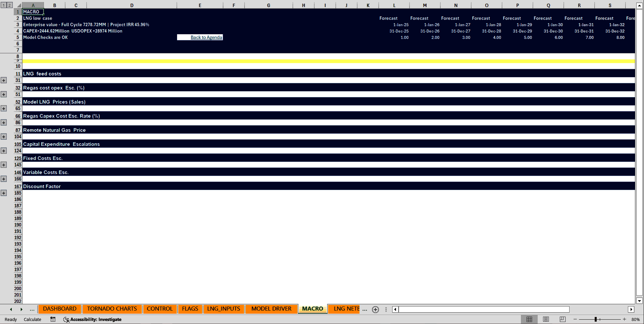Expand the LNG feed costs rows
Viewport: 644px width, 324px height.
[4, 80]
